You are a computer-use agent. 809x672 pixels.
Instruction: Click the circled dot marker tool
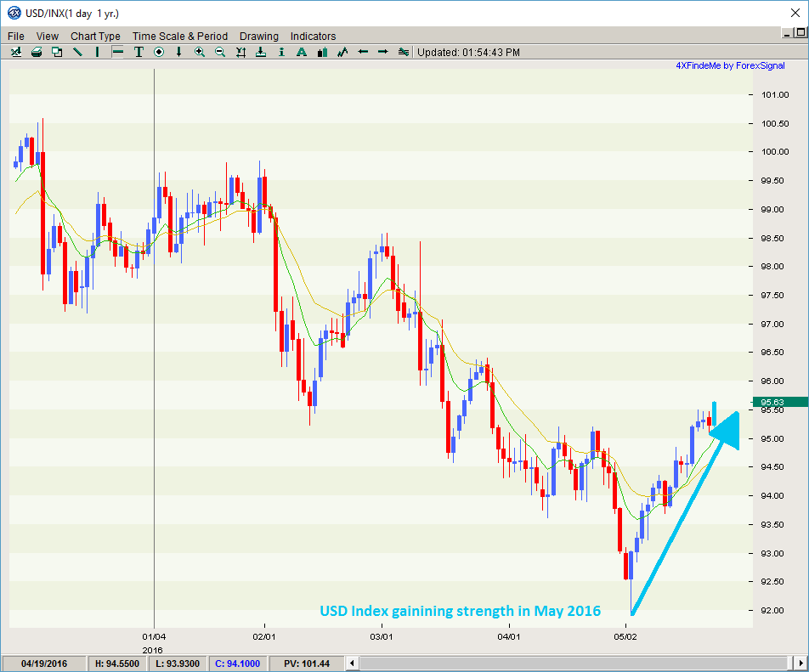click(159, 52)
